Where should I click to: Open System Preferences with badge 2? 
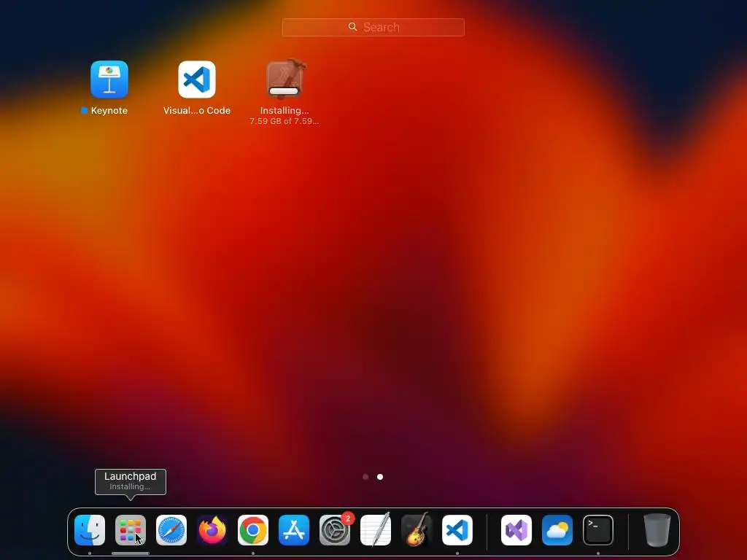(x=335, y=530)
